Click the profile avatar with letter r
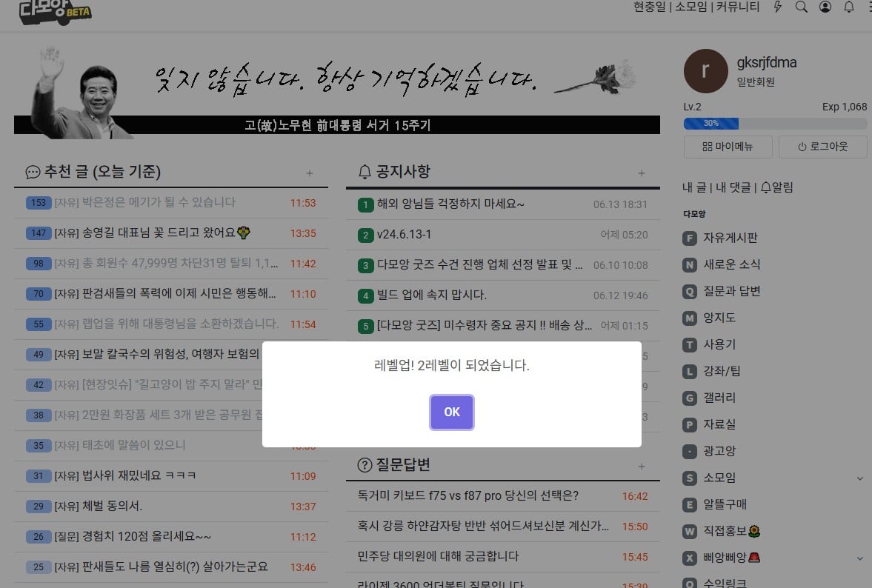This screenshot has width=872, height=588. click(x=706, y=70)
